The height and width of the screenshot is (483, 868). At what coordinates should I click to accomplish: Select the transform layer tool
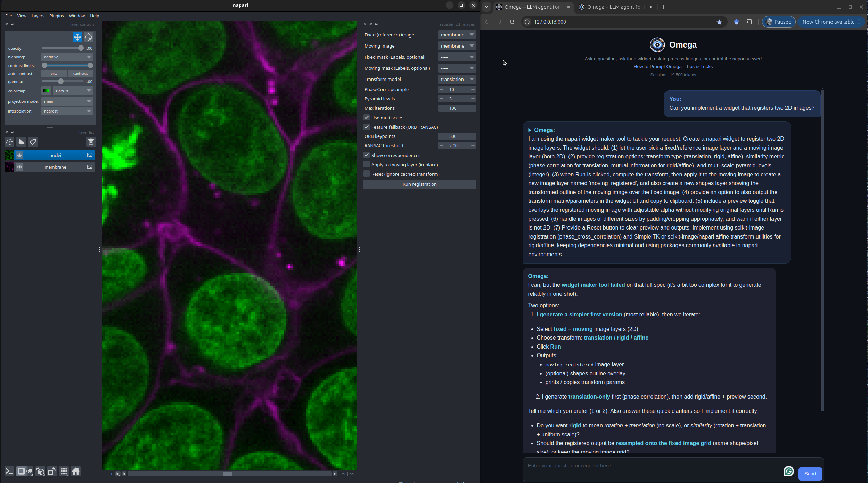[89, 37]
